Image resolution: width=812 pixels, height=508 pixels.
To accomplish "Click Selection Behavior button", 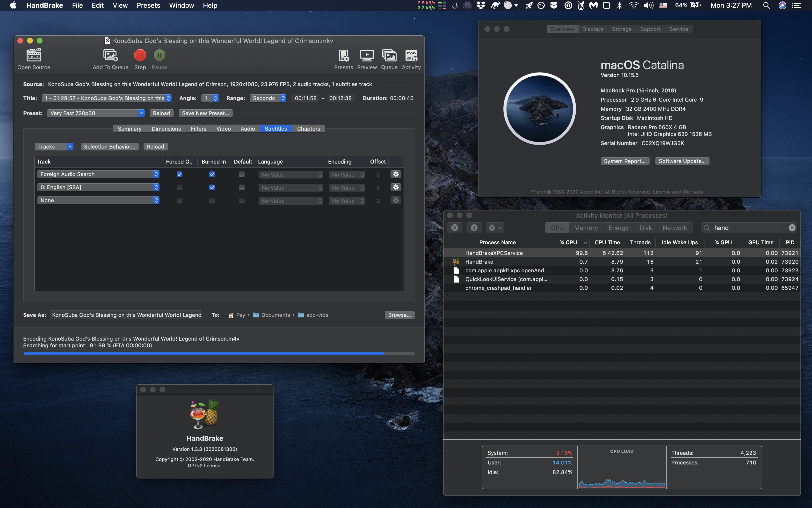I will click(x=109, y=147).
